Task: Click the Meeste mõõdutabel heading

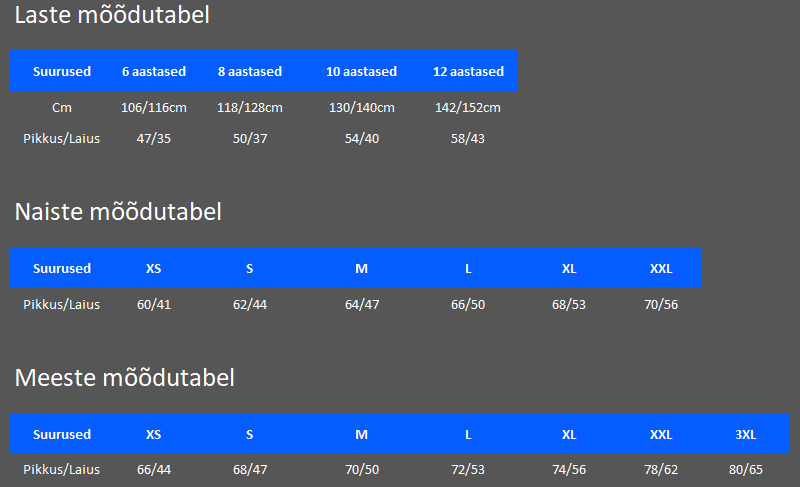Action: (124, 378)
